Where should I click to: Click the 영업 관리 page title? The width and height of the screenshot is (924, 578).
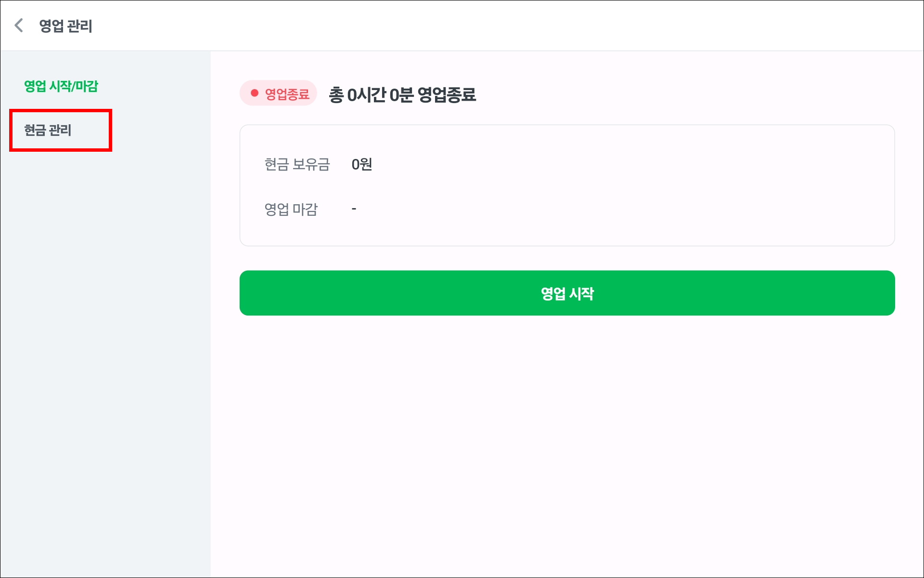(x=65, y=26)
